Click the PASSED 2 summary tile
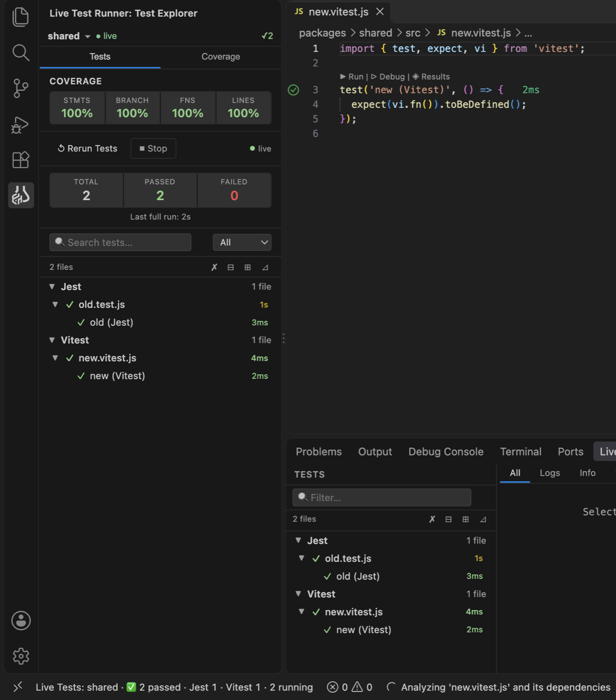616x700 pixels. 160,190
